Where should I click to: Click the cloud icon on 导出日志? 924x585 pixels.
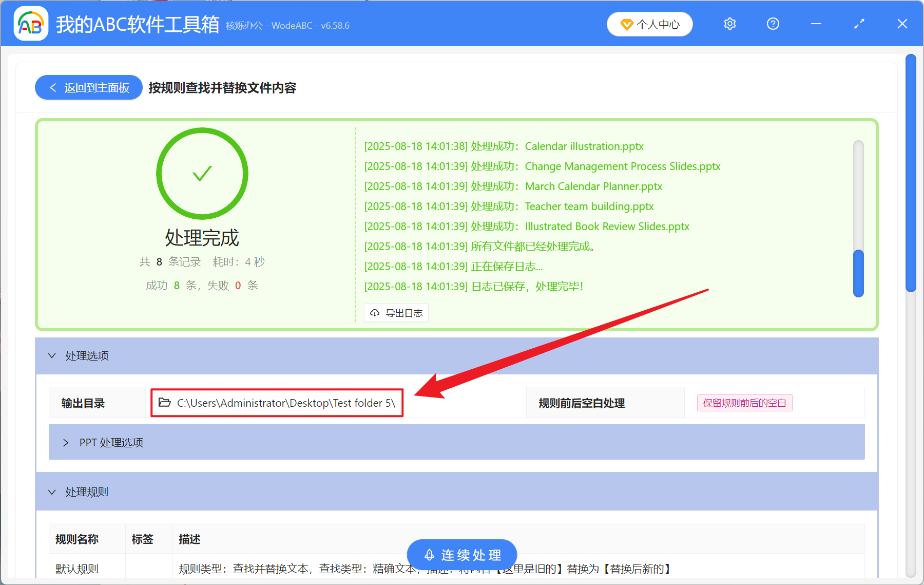click(374, 313)
